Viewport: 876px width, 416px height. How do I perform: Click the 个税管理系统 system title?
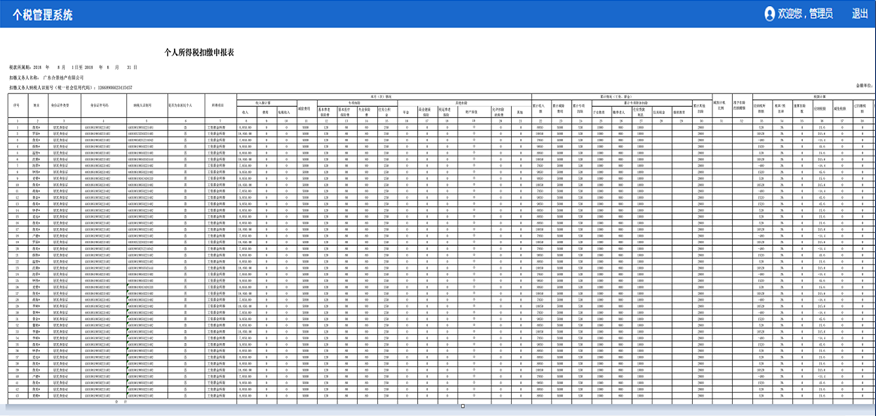click(x=43, y=15)
